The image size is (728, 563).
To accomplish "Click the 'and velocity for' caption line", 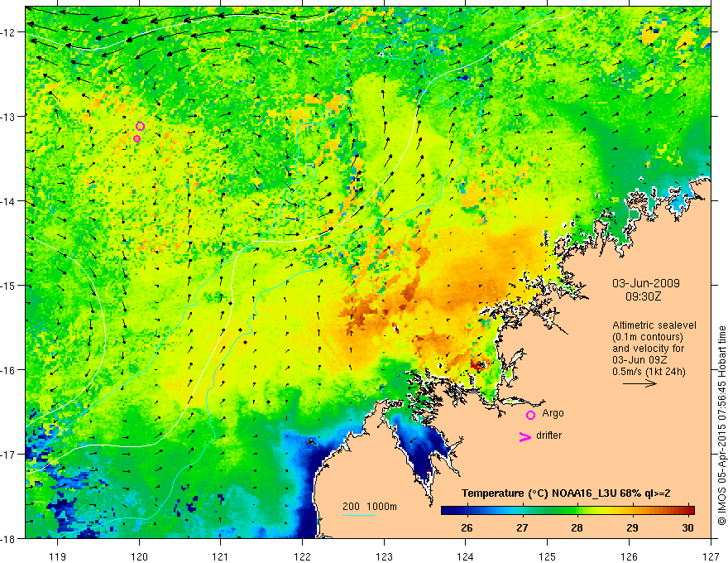I will point(648,349).
